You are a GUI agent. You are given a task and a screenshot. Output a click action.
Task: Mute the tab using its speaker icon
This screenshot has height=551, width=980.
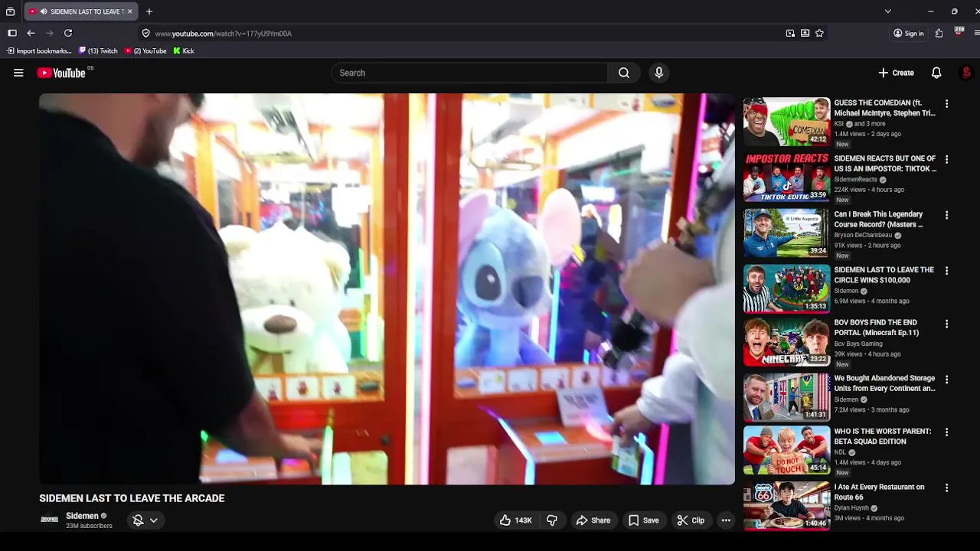point(44,11)
